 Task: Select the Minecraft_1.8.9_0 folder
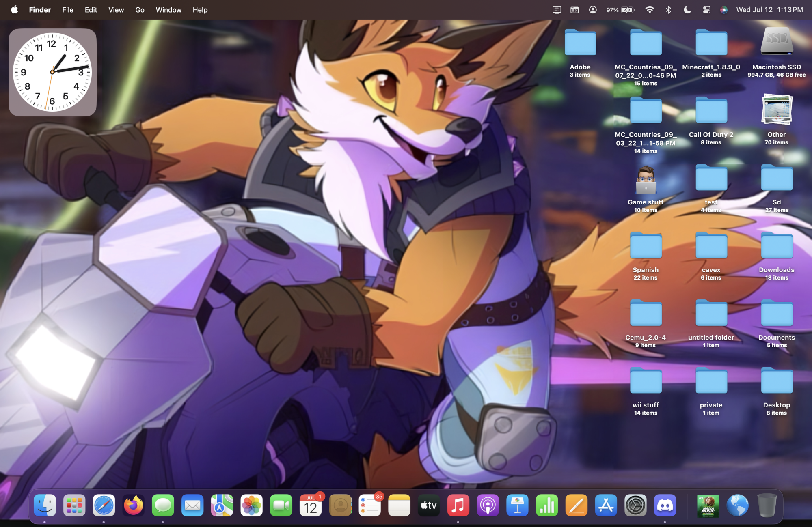point(711,52)
